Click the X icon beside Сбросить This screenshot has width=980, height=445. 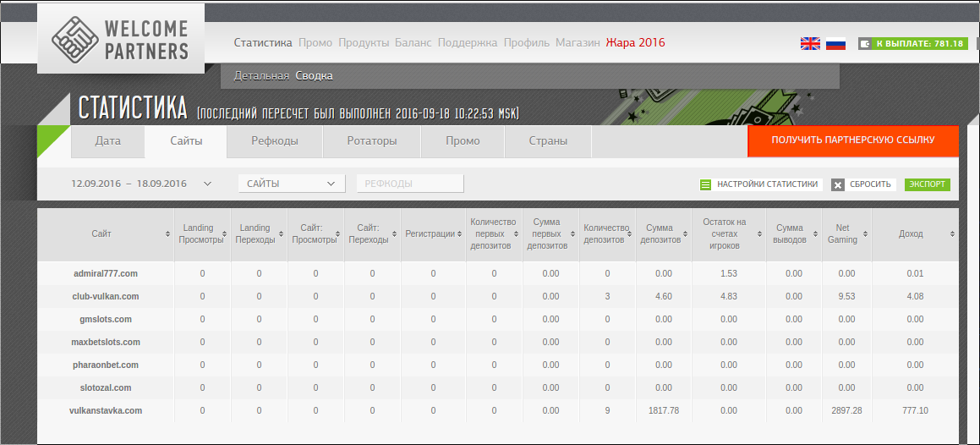point(838,185)
